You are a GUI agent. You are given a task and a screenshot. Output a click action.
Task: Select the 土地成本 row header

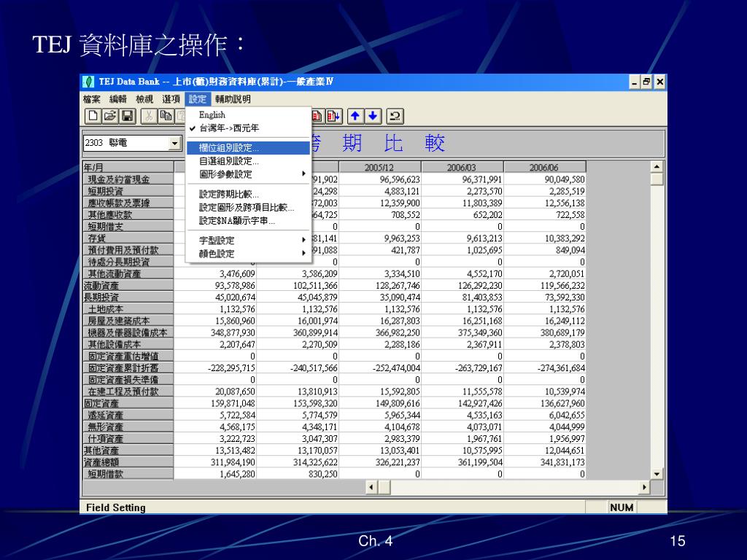(x=128, y=309)
